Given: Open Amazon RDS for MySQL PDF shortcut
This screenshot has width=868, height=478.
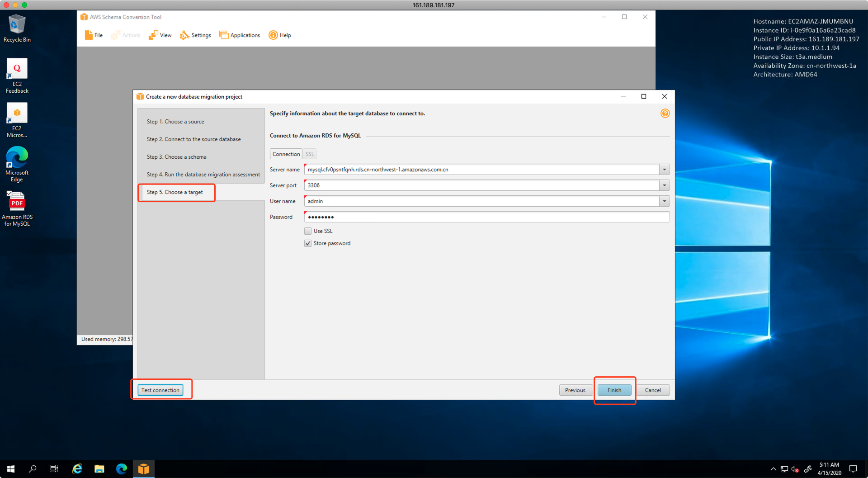Looking at the screenshot, I should [17, 208].
